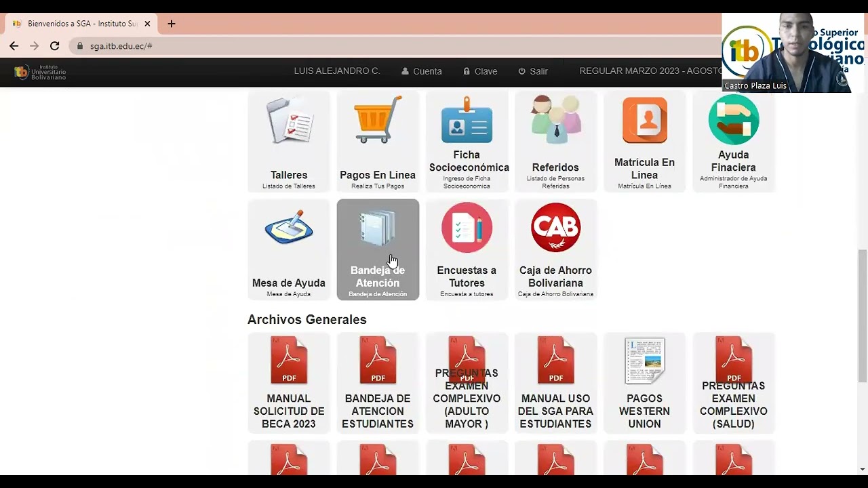
Task: Select the Bienvenidos a SGA browser tab
Action: tap(81, 24)
